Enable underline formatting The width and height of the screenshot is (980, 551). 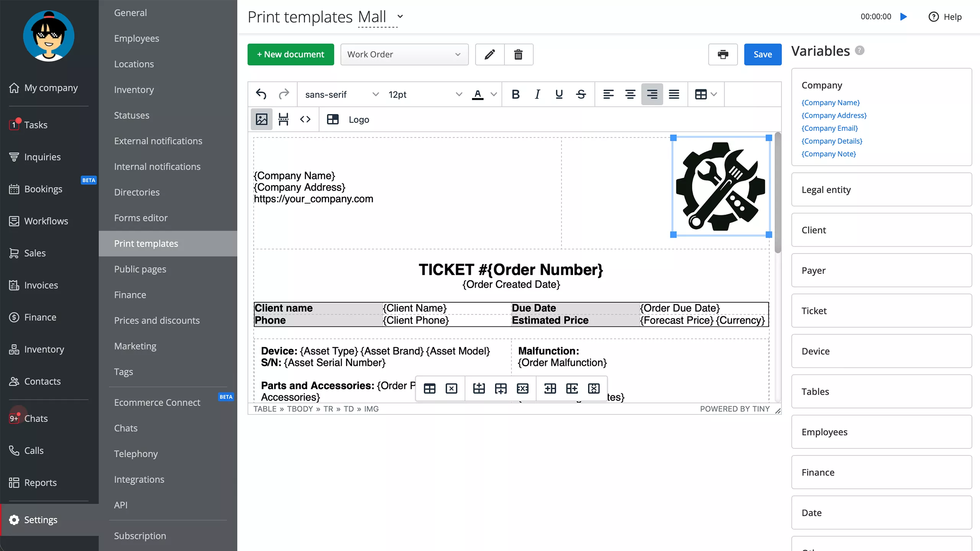pos(559,94)
